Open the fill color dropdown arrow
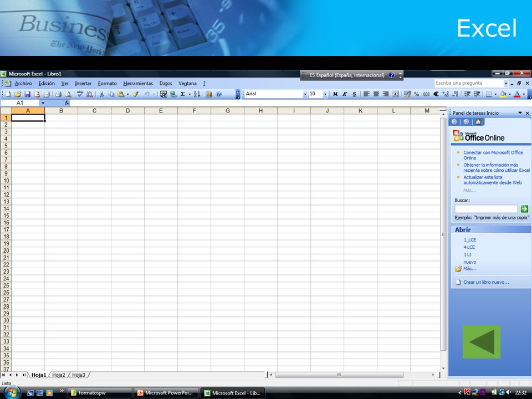The height and width of the screenshot is (399, 532). (510, 94)
